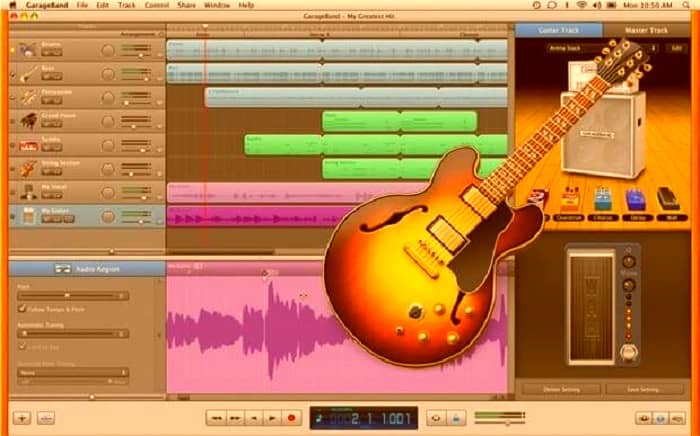700x436 pixels.
Task: Click the Arrangement track add circle button
Action: 162,34
